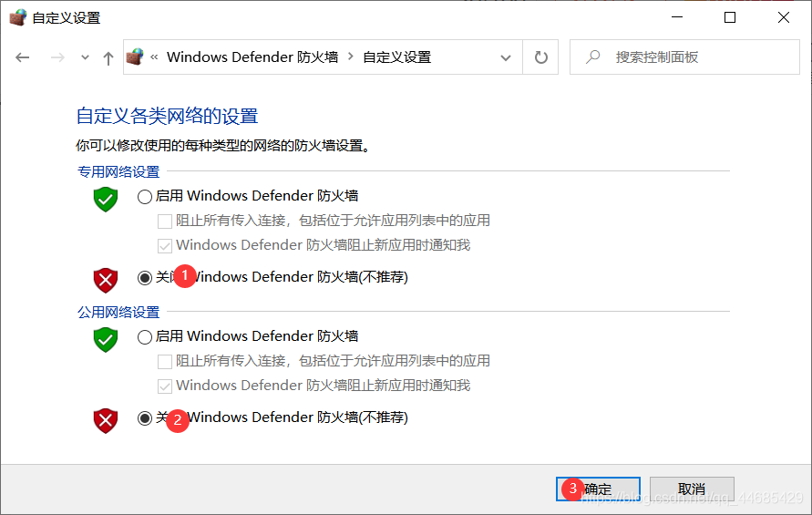Minimize the 自定义设置 window
Viewport: 812px width, 515px height.
point(677,17)
